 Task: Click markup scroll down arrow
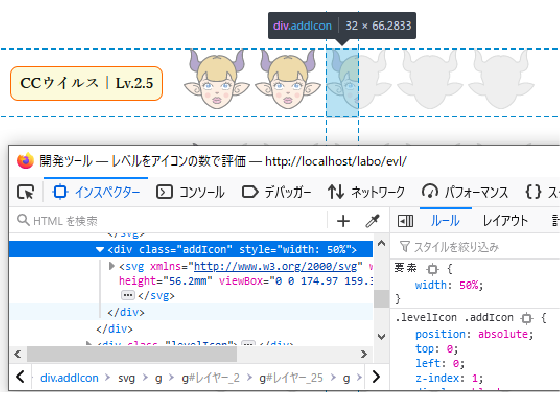pos(381,336)
